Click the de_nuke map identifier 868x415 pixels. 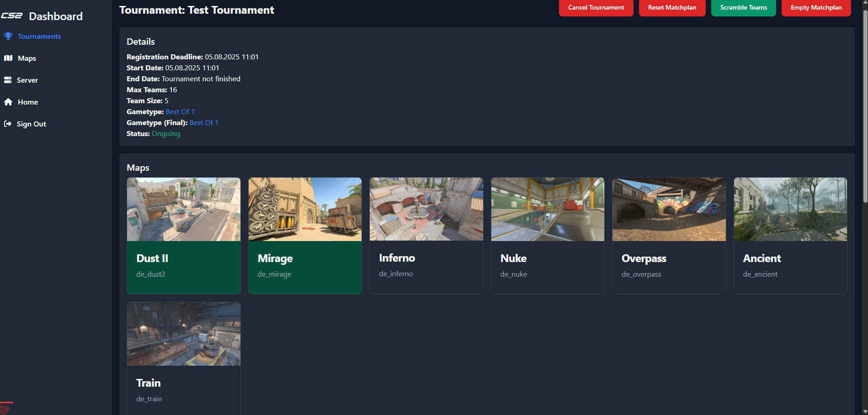pyautogui.click(x=514, y=274)
